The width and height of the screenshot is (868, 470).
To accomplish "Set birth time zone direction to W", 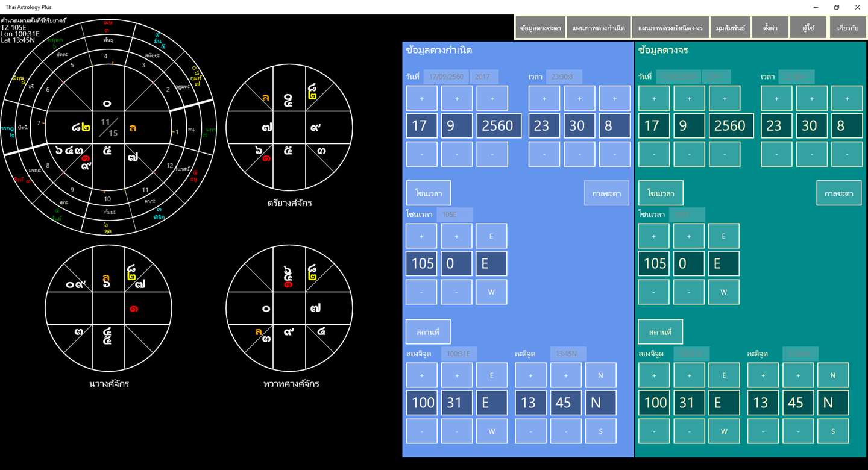I will tap(491, 292).
